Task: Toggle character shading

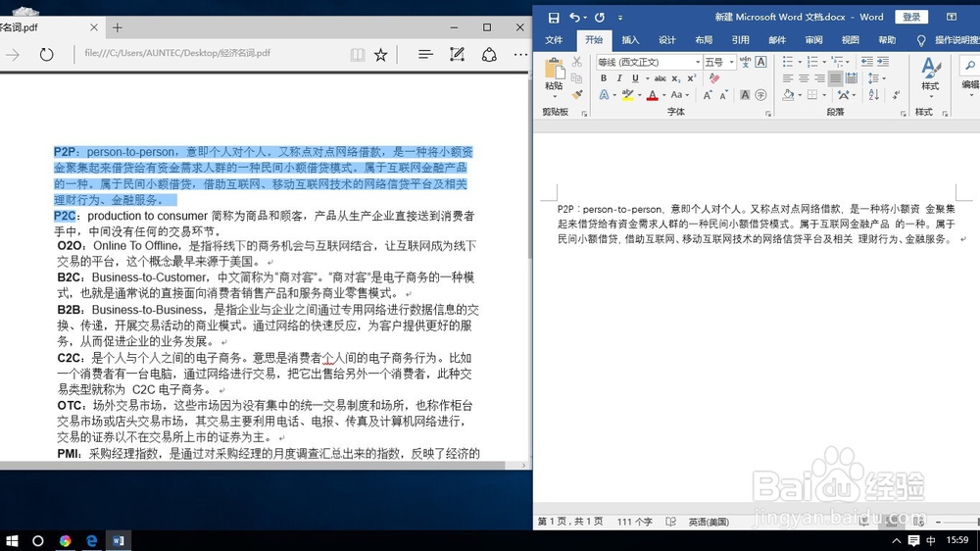Action: click(745, 95)
